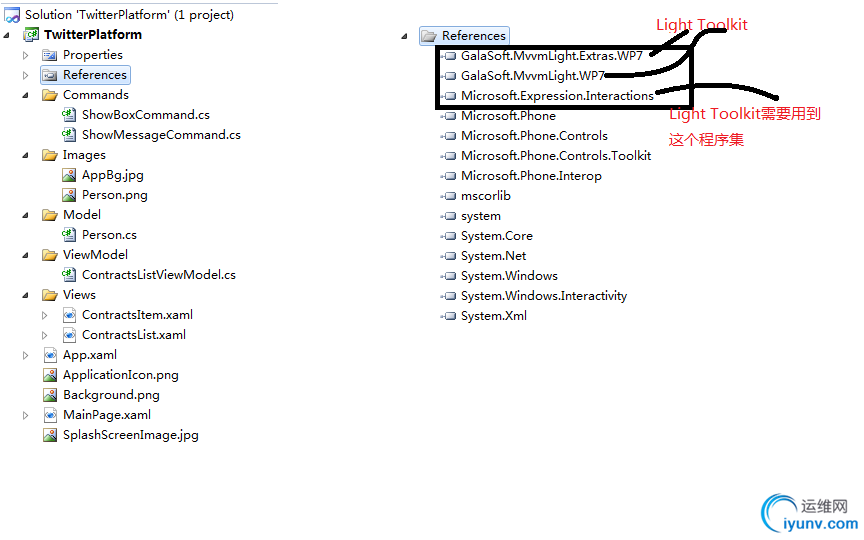
Task: Click the Model folder icon
Action: click(x=50, y=215)
